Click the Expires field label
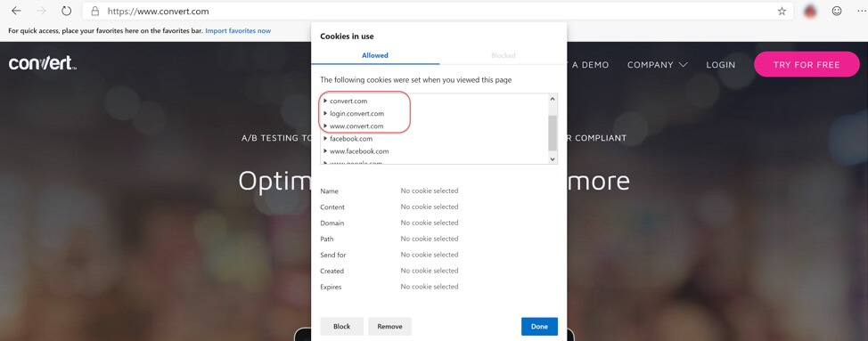 tap(331, 287)
